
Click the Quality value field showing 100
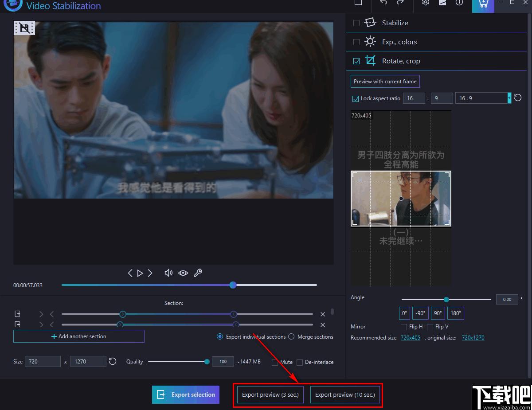(223, 361)
